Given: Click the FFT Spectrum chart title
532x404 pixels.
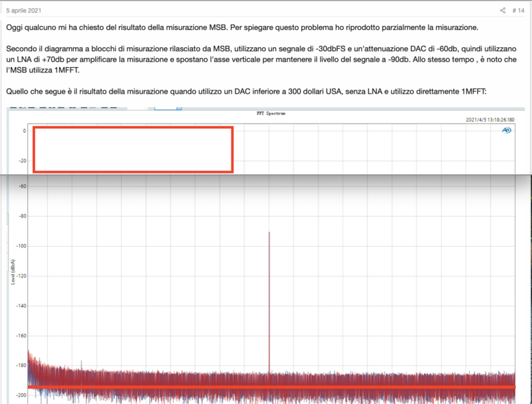Looking at the screenshot, I should click(269, 114).
